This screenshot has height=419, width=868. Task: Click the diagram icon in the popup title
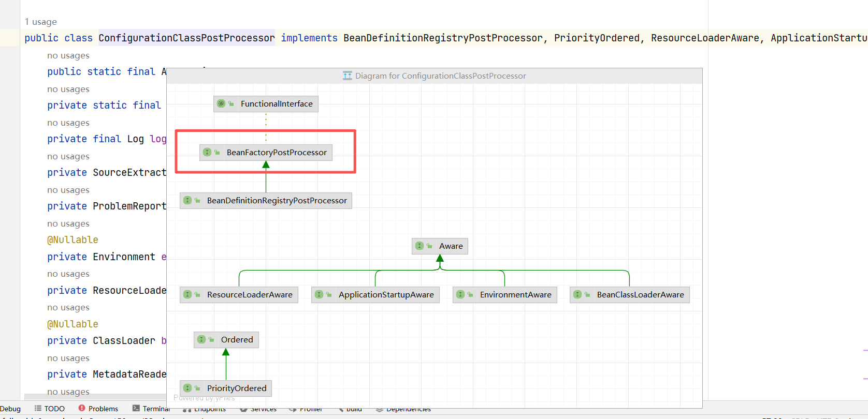coord(348,76)
